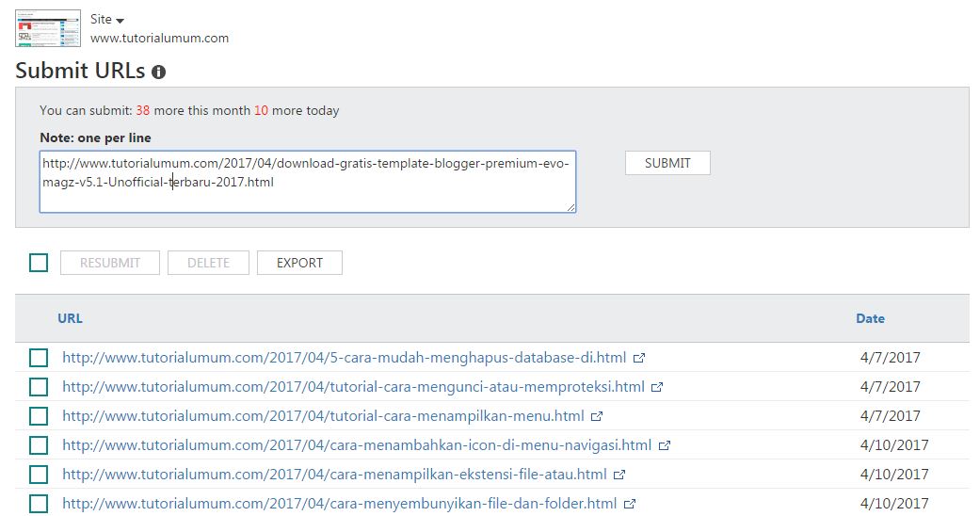Open the Site dropdown arrow
Viewport: 980px width, 516px height.
tap(120, 22)
